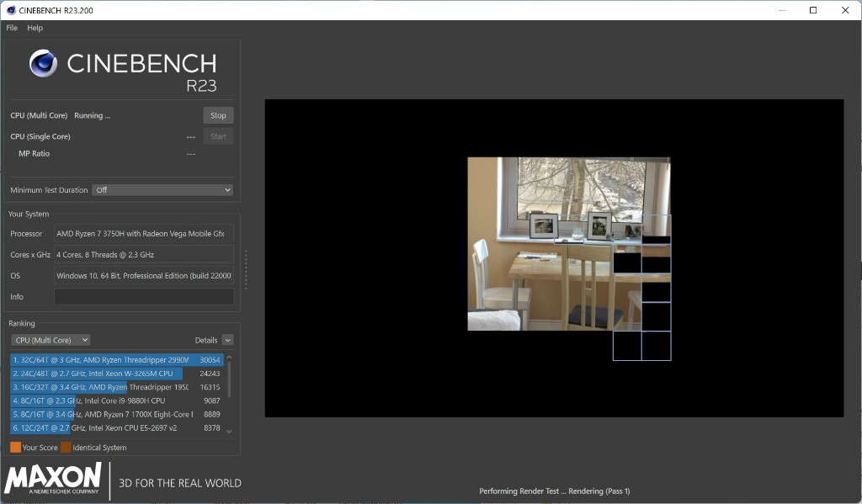Maximize the Cinebench window
Image resolution: width=862 pixels, height=504 pixels.
click(x=813, y=10)
